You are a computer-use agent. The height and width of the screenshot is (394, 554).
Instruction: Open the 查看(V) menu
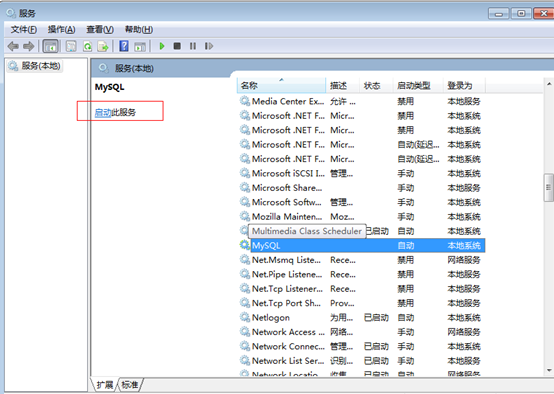[x=100, y=29]
